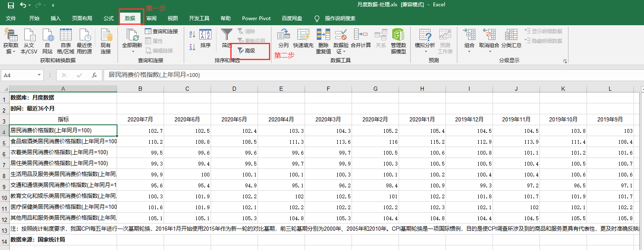
Task: Open the Name Box dropdown arrow
Action: click(39, 75)
